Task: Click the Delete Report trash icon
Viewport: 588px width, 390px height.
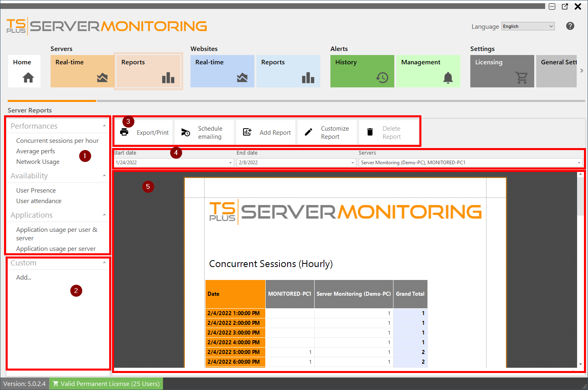Action: [370, 132]
